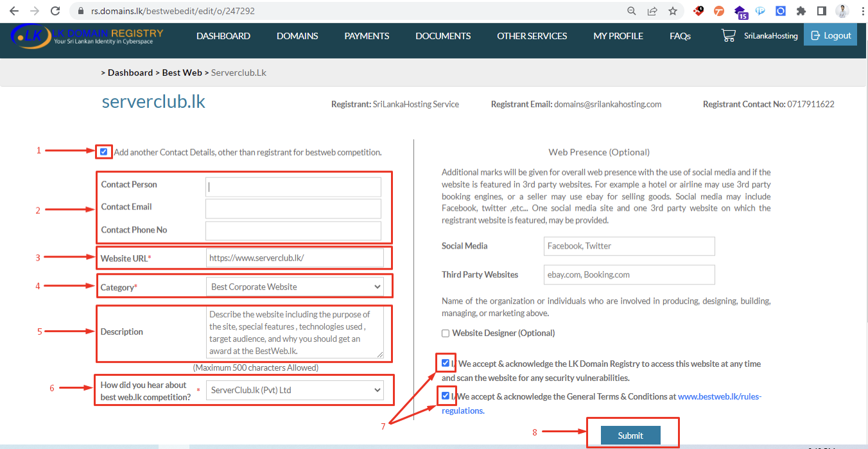Click the zoom magnifier icon in the address bar
Image resolution: width=868 pixels, height=449 pixels.
pyautogui.click(x=632, y=11)
